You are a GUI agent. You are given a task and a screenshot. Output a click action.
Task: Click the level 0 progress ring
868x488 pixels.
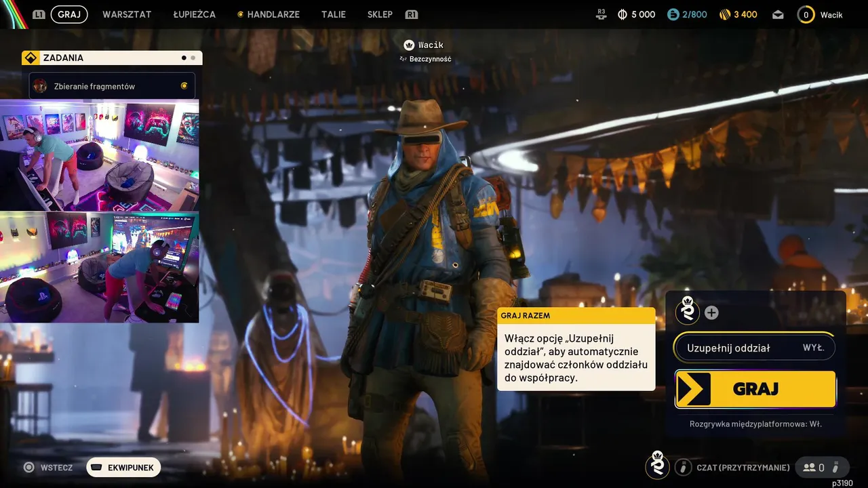(x=806, y=14)
